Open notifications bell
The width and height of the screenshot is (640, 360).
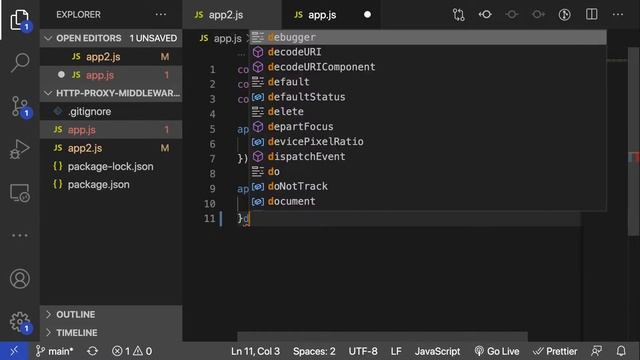621,351
